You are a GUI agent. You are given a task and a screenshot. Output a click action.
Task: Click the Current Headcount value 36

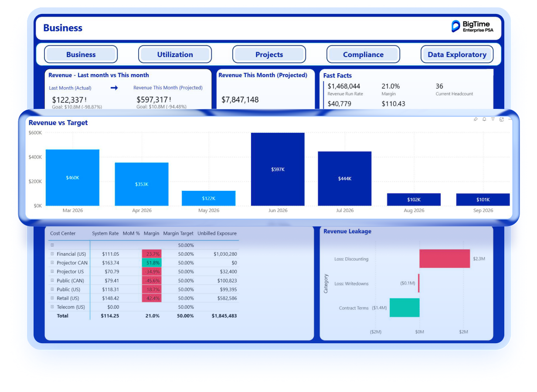[x=439, y=86]
